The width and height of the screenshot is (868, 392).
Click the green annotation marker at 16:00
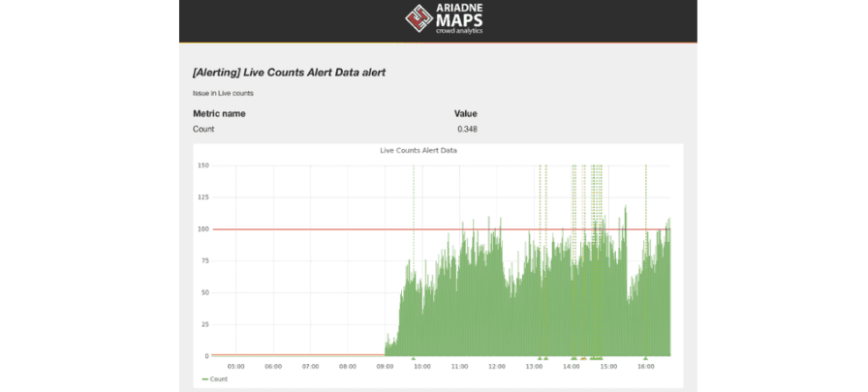coord(645,358)
